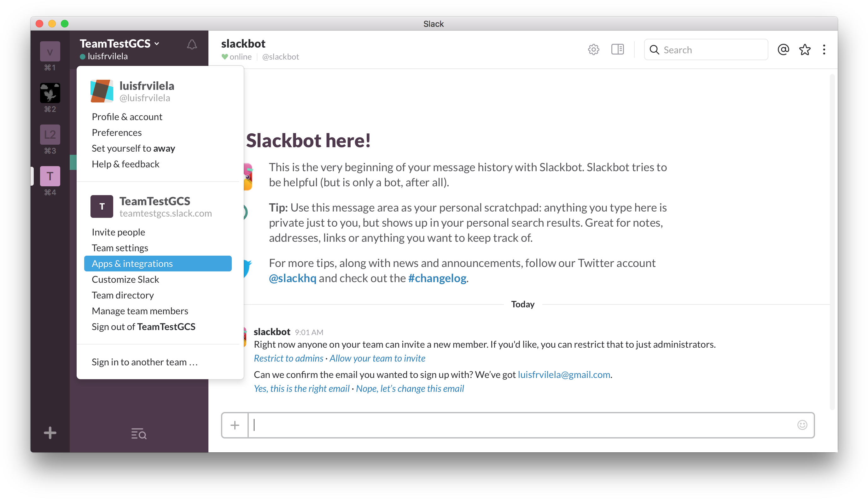This screenshot has height=499, width=868.
Task: Confirm with Yes, this is the right email
Action: click(301, 388)
